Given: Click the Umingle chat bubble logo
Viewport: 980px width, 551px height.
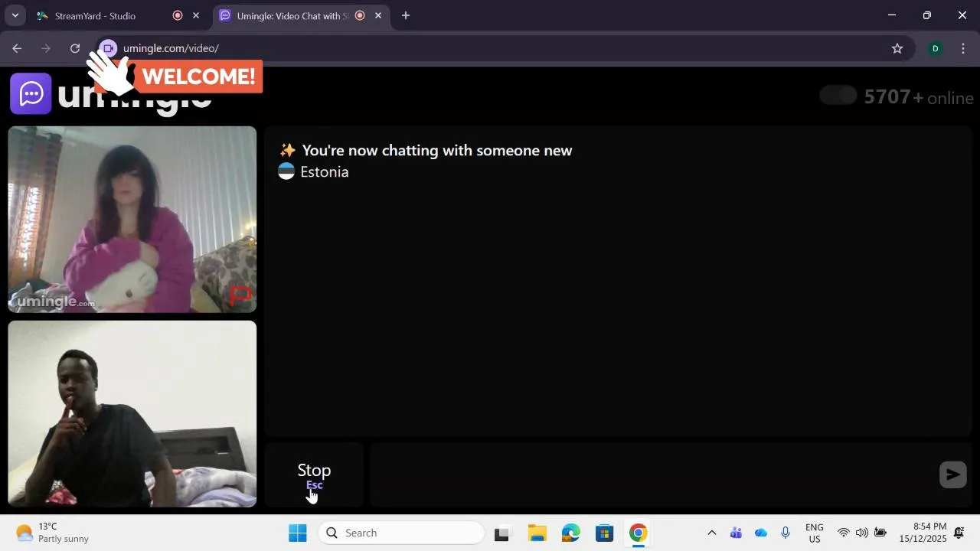Looking at the screenshot, I should (x=31, y=94).
